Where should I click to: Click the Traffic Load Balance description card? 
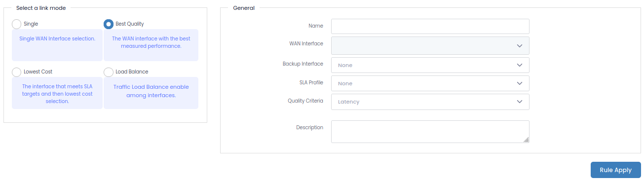point(151,93)
